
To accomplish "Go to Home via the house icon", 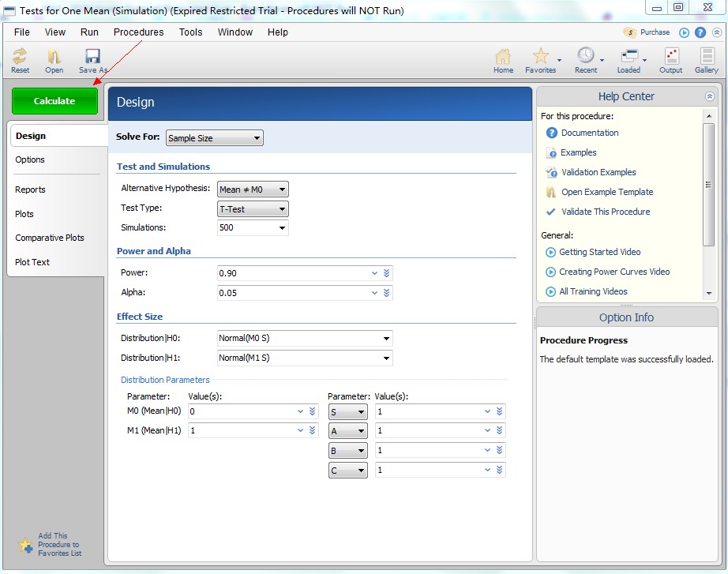I will tap(503, 58).
